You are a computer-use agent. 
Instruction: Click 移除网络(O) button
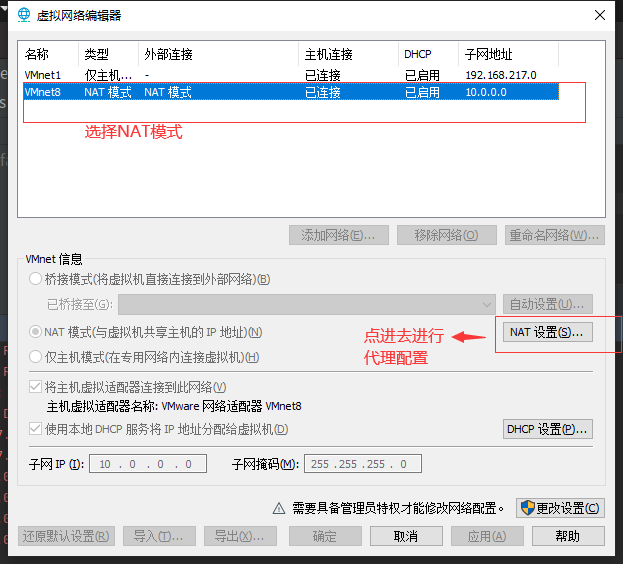coord(447,235)
